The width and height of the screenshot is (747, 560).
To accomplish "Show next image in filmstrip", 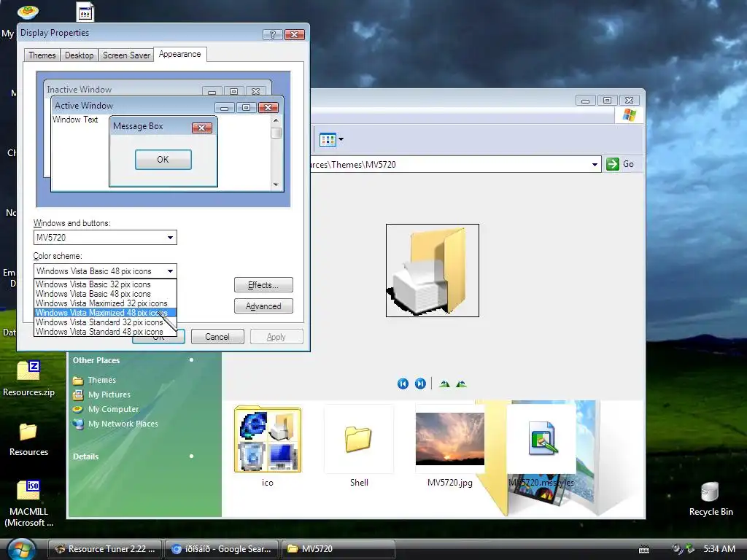I will (x=420, y=384).
